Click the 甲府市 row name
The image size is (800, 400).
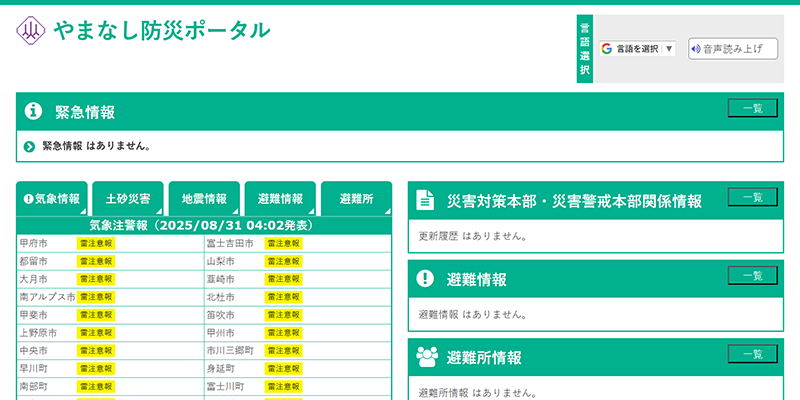coord(33,243)
